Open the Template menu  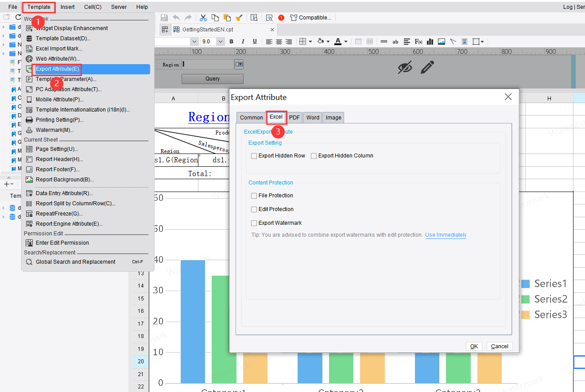click(x=39, y=7)
